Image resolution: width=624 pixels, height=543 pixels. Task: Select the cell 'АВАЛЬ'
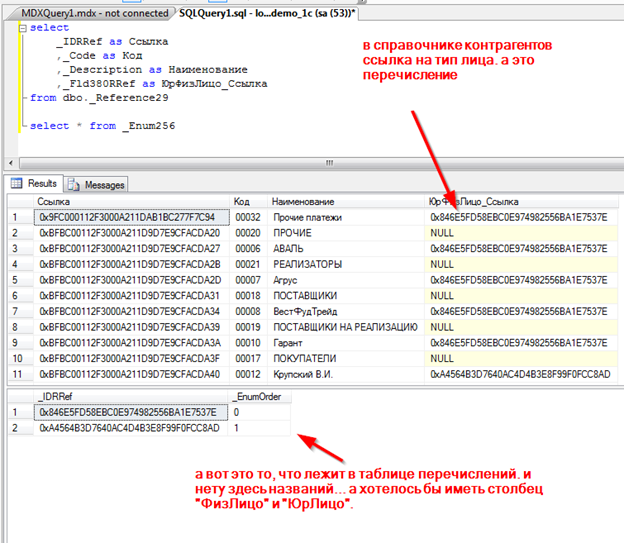tap(346, 249)
